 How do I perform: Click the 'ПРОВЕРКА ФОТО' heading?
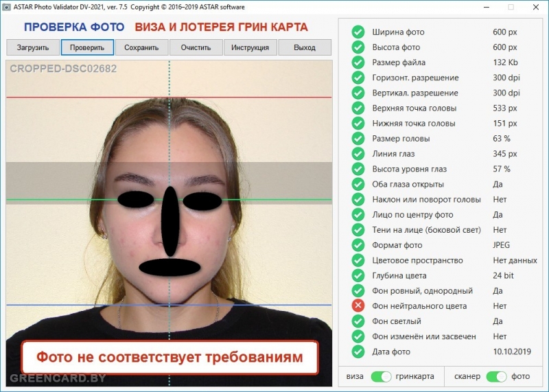point(74,27)
